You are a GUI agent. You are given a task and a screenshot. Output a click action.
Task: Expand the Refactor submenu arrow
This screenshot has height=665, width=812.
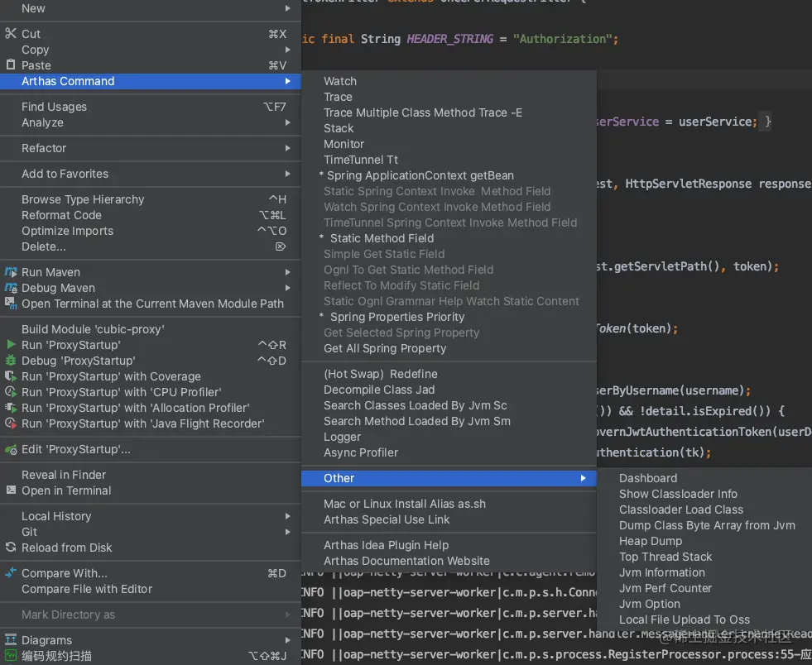(x=287, y=148)
